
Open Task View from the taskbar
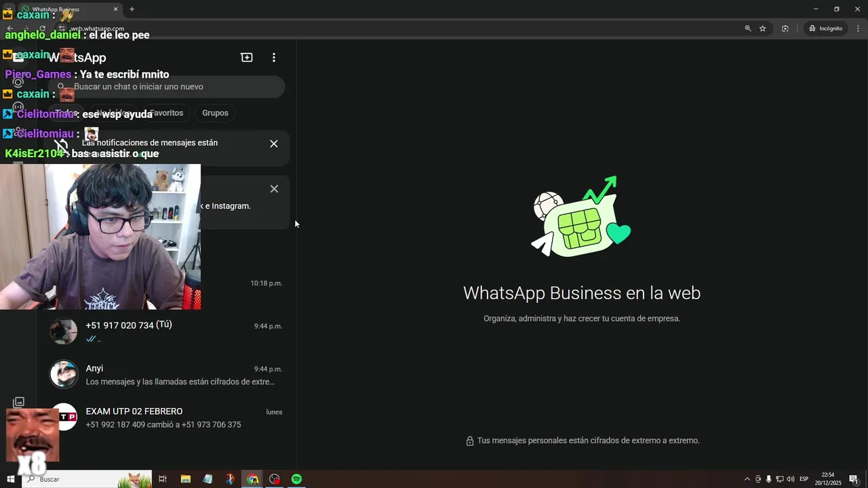[163, 479]
